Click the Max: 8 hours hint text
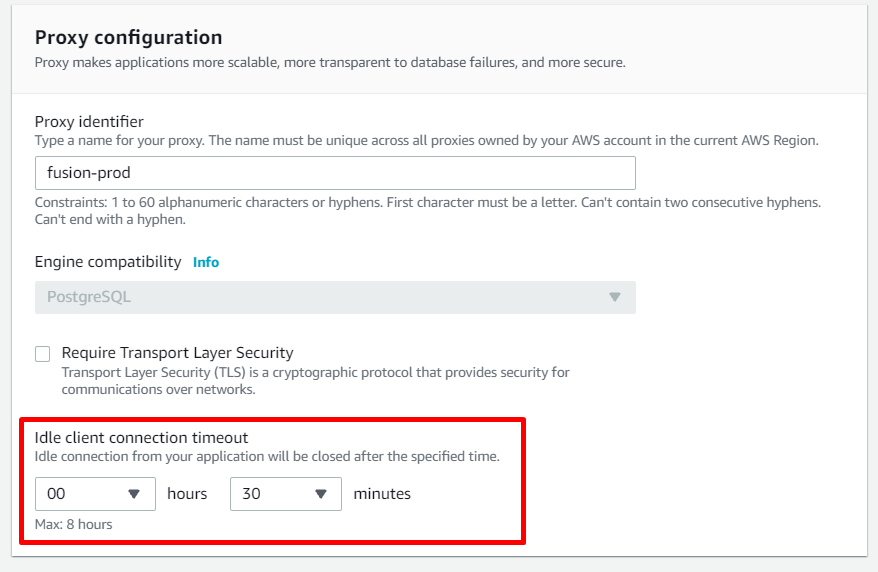 click(x=73, y=524)
